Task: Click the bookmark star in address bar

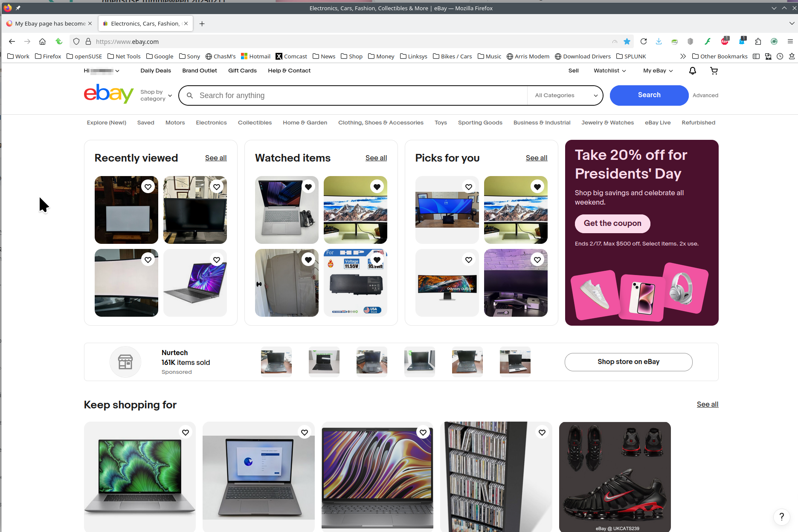Action: pyautogui.click(x=627, y=41)
